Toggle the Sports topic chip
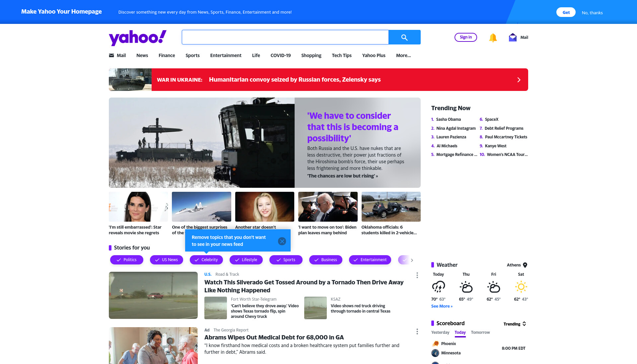The height and width of the screenshot is (364, 637). (286, 260)
